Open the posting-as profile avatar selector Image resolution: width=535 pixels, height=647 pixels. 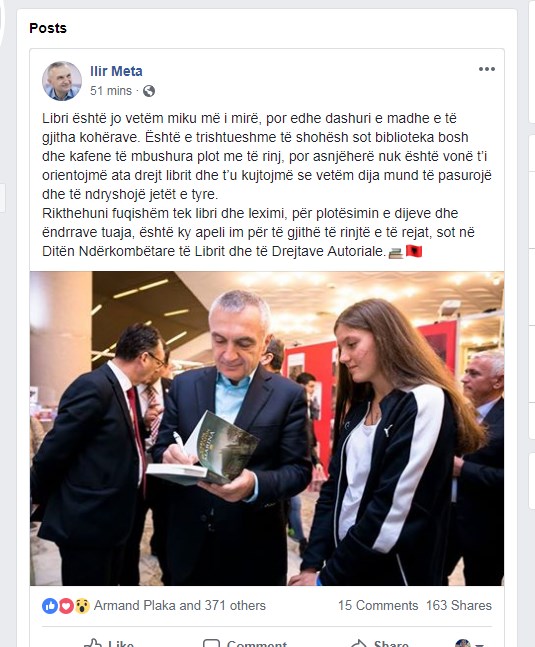[x=463, y=643]
